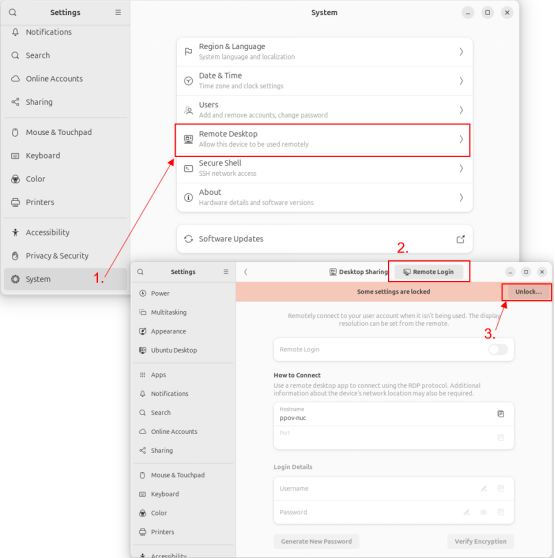
Task: Open Appearance in lower Settings sidebar
Action: [x=184, y=332]
